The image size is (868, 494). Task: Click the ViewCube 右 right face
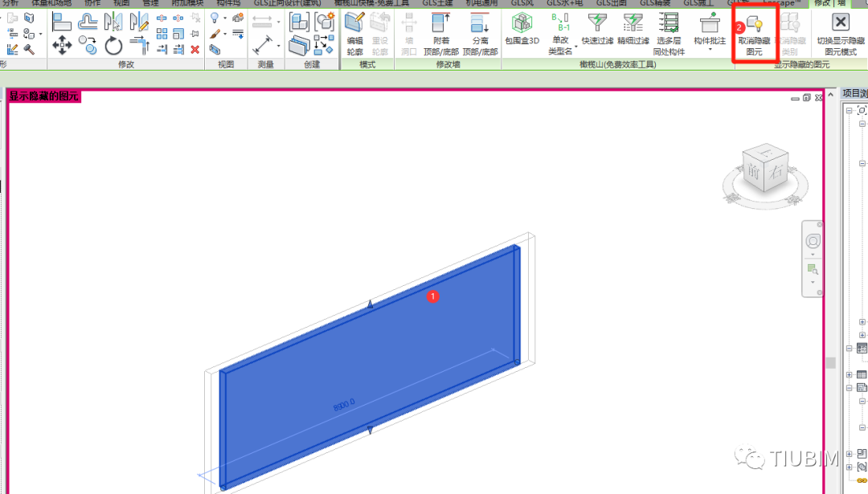(776, 171)
